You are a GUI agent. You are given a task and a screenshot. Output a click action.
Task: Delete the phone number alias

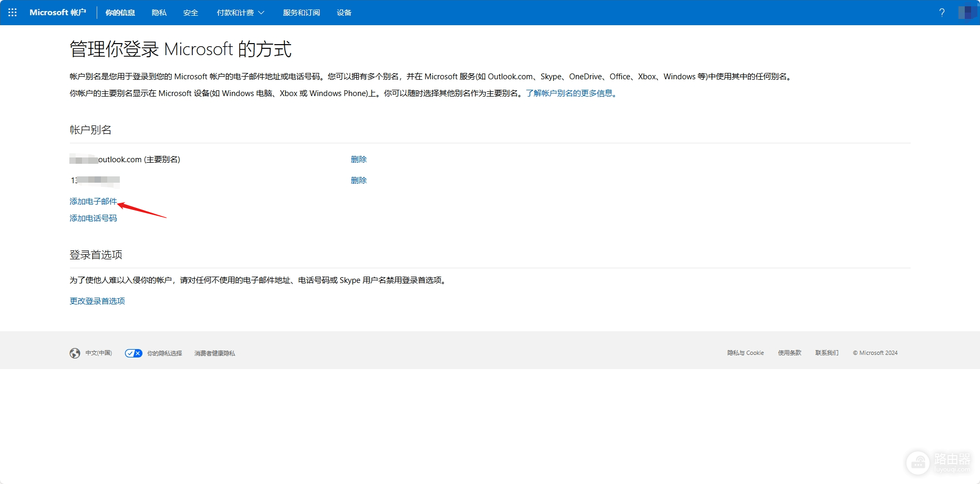tap(359, 180)
